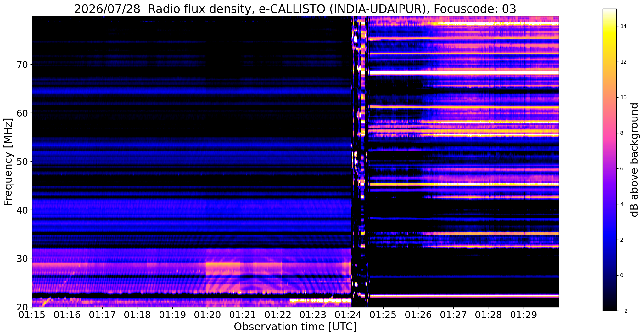
Task: Click the bright white band near 68 MHz
Action: tap(464, 73)
